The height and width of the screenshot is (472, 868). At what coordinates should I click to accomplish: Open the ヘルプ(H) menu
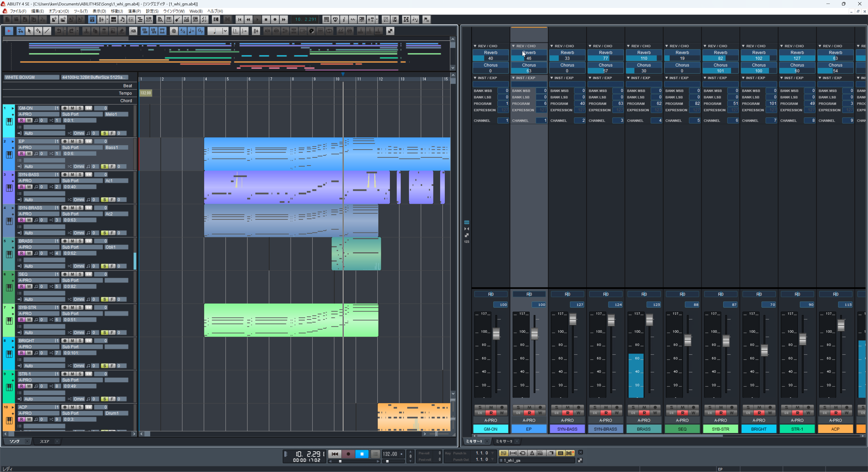tap(215, 11)
